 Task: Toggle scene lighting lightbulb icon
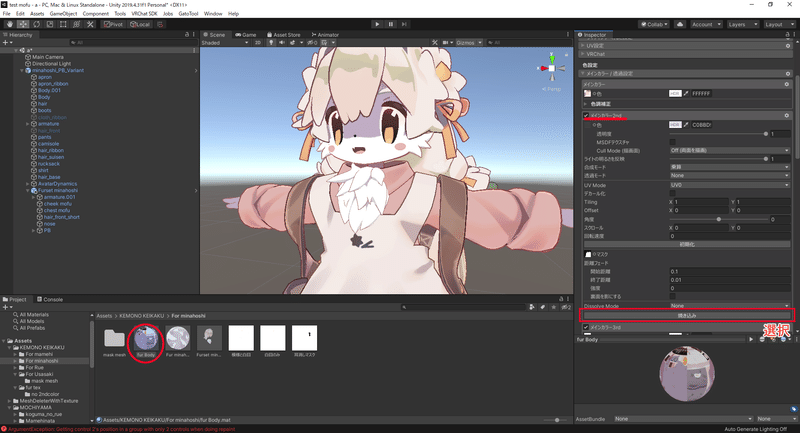(271, 43)
